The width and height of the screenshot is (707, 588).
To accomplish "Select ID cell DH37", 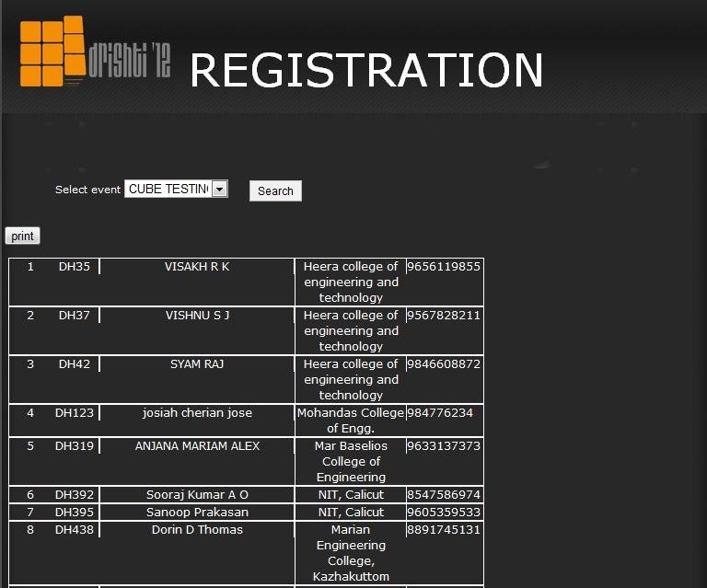I will pos(75,315).
